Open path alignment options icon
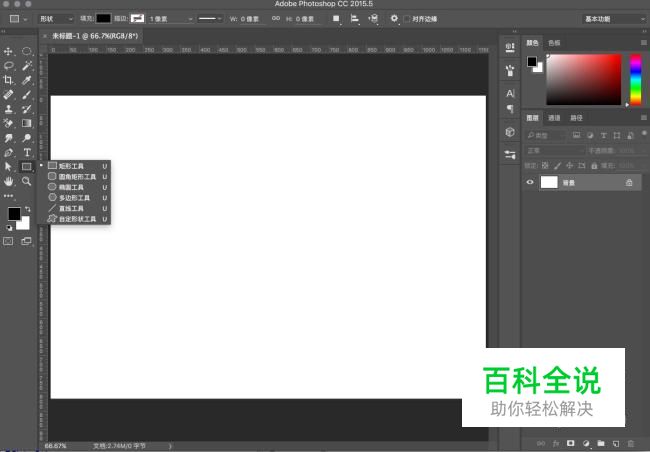Viewport: 650px width, 452px height. [355, 19]
